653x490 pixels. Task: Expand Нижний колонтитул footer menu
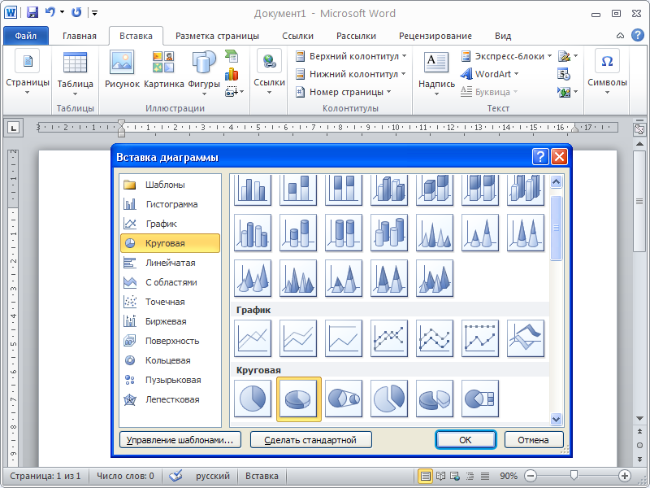click(x=351, y=74)
